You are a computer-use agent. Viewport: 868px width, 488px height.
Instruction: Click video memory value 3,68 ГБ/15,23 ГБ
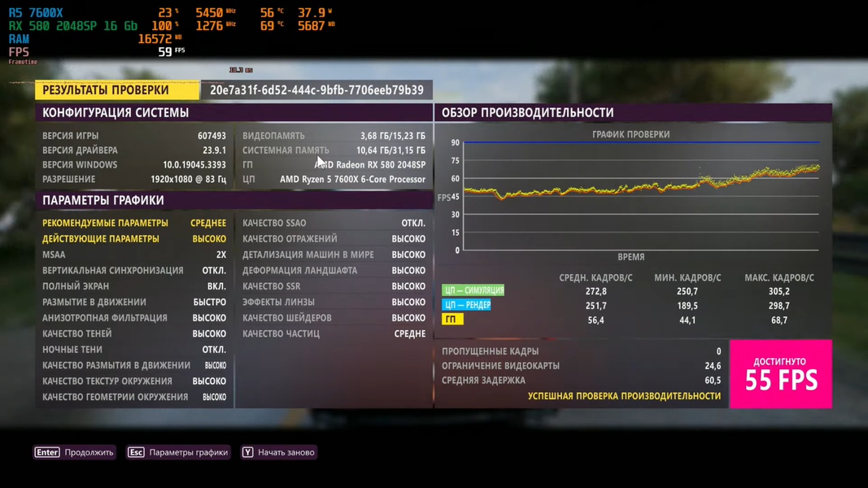[x=392, y=136]
